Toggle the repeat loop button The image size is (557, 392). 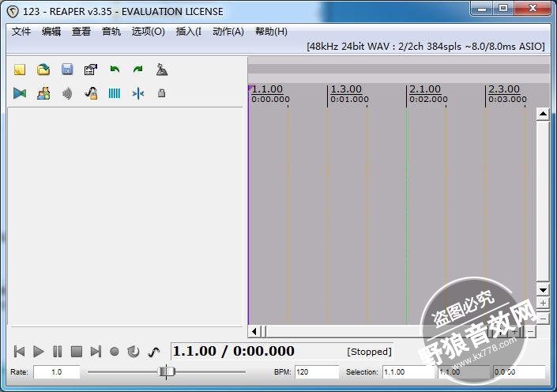point(134,352)
